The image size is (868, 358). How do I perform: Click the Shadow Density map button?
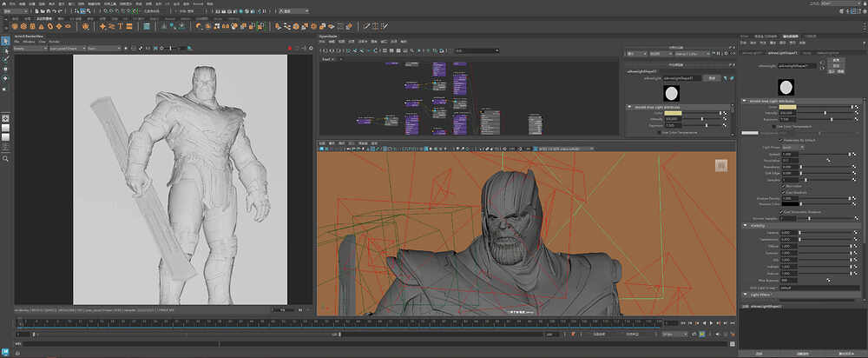[x=854, y=198]
